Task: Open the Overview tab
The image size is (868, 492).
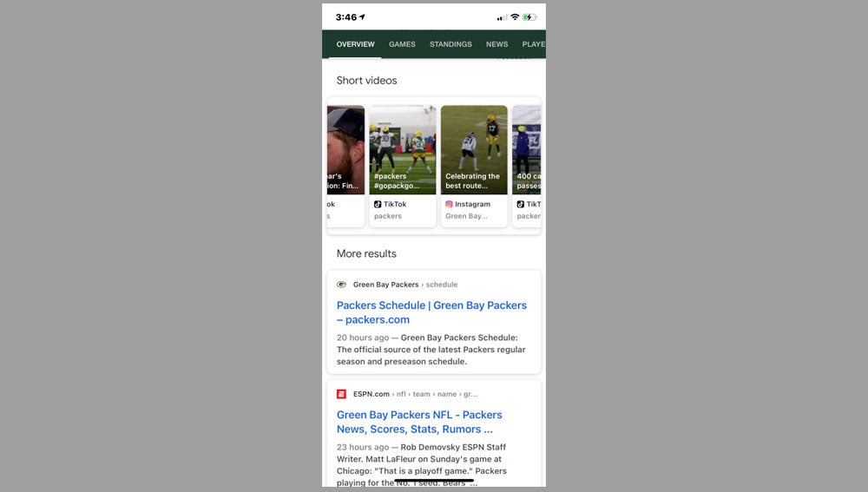Action: pos(355,44)
